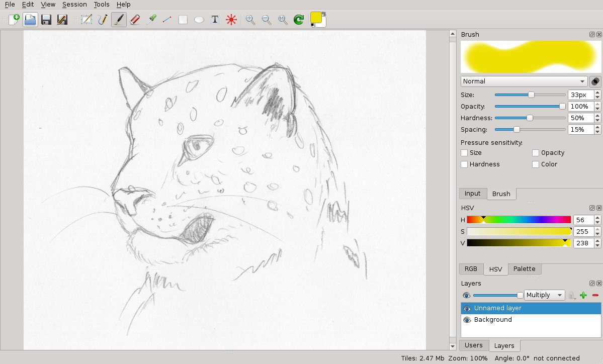Screen dimensions: 603x364
Task: Enable Hardness pressure sensitivity
Action: (x=464, y=164)
